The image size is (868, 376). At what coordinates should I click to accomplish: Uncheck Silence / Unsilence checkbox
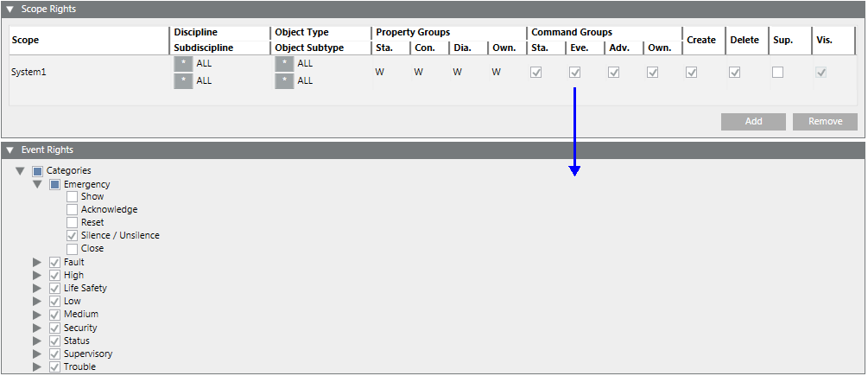[73, 236]
